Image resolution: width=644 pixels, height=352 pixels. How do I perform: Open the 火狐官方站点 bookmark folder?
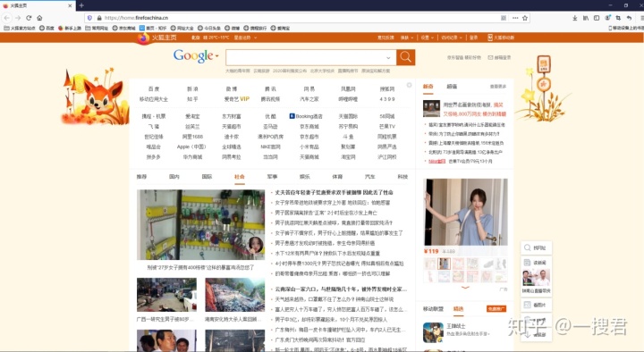(20, 29)
